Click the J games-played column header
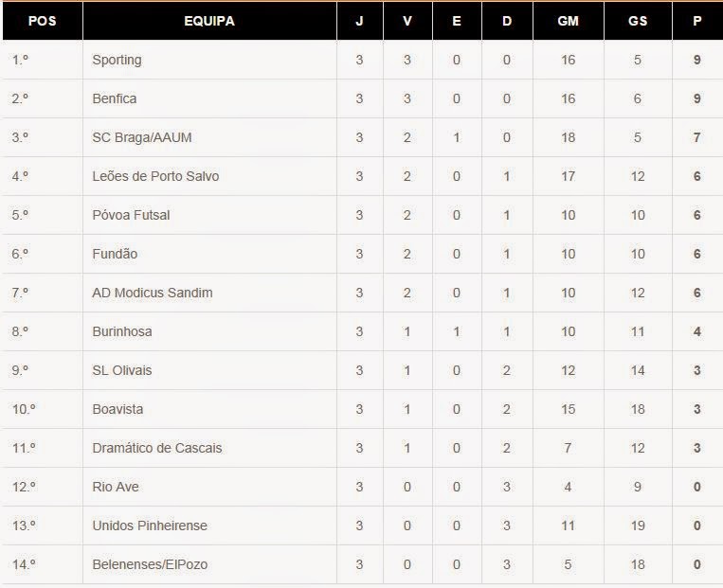This screenshot has height=588, width=723. pyautogui.click(x=359, y=21)
